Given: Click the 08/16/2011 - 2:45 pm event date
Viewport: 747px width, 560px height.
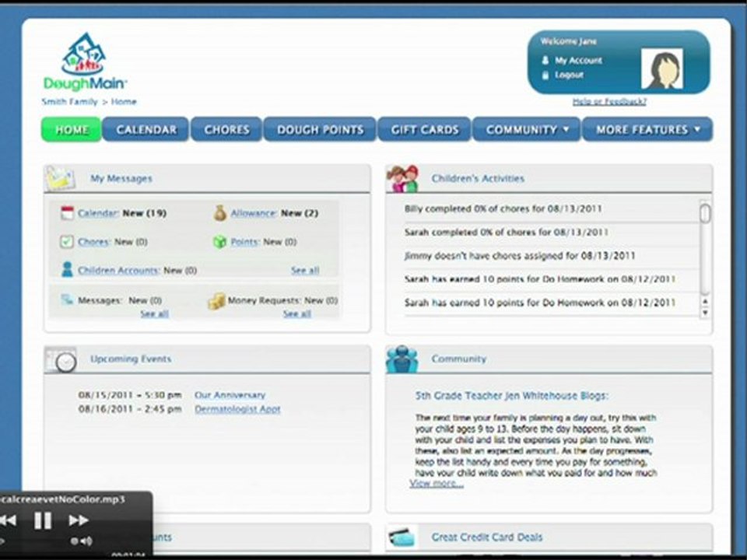Looking at the screenshot, I should point(130,409).
